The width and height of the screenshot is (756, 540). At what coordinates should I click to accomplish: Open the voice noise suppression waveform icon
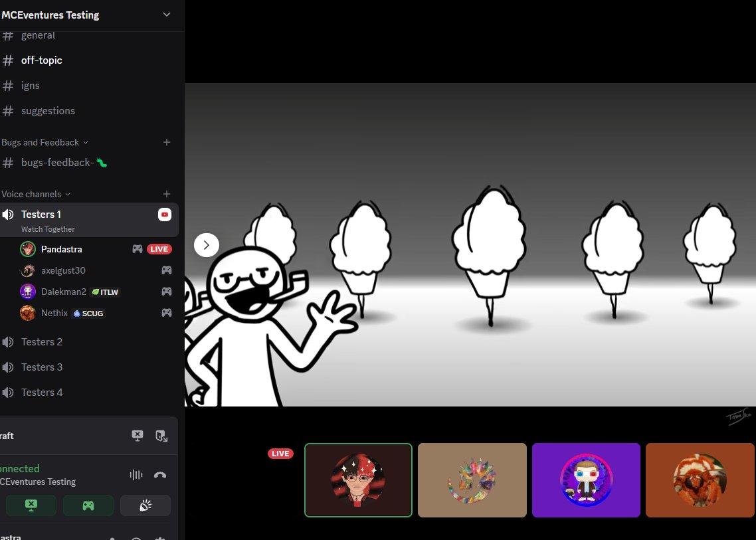[x=136, y=475]
